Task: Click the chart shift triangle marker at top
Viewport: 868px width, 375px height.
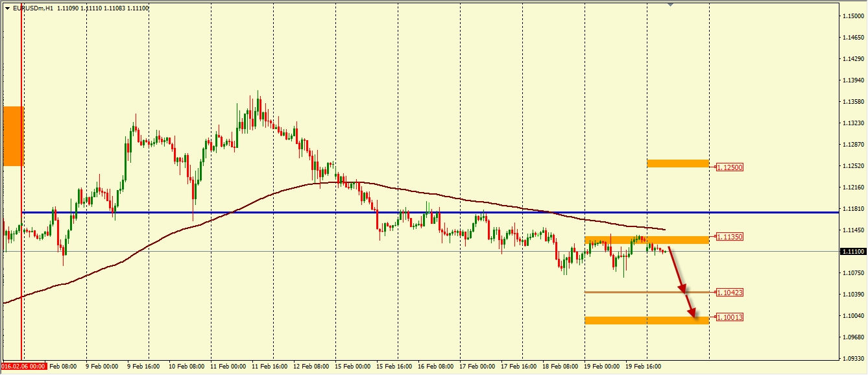Action: coord(670,5)
